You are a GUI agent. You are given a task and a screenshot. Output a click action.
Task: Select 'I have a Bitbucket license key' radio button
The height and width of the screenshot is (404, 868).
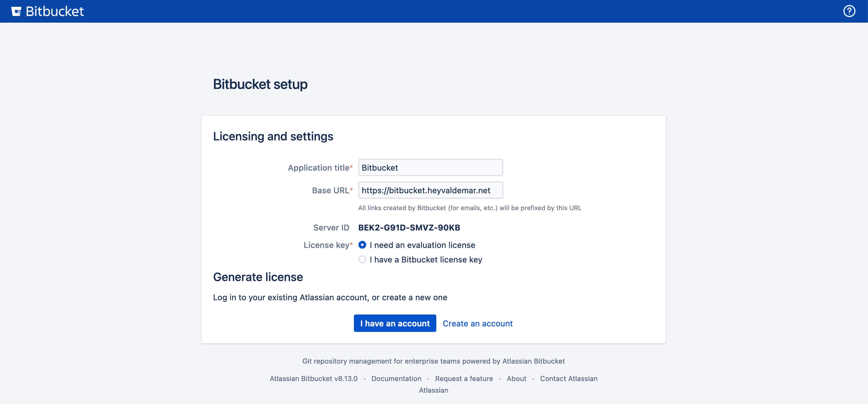(361, 259)
